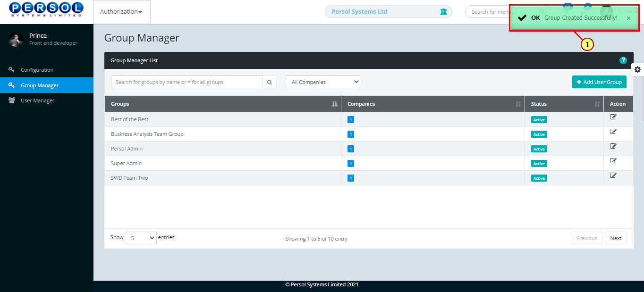The height and width of the screenshot is (292, 644).
Task: Click companies badge for Business Analysis Team Group
Action: click(x=350, y=134)
